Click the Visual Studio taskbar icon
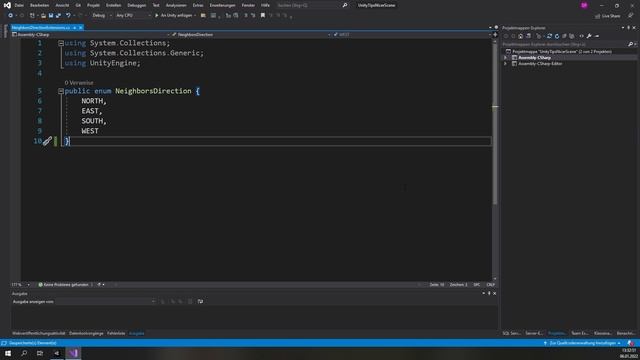The width and height of the screenshot is (640, 360). click(73, 353)
